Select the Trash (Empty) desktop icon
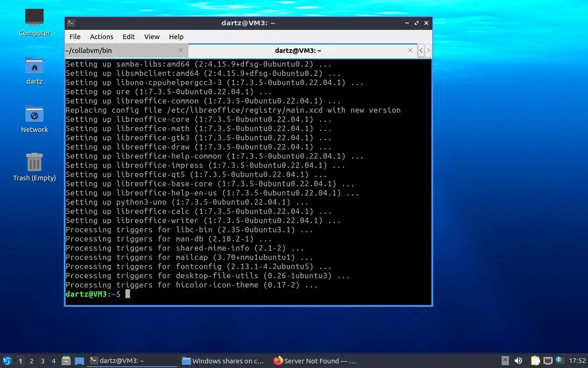588x368 pixels. tap(34, 167)
